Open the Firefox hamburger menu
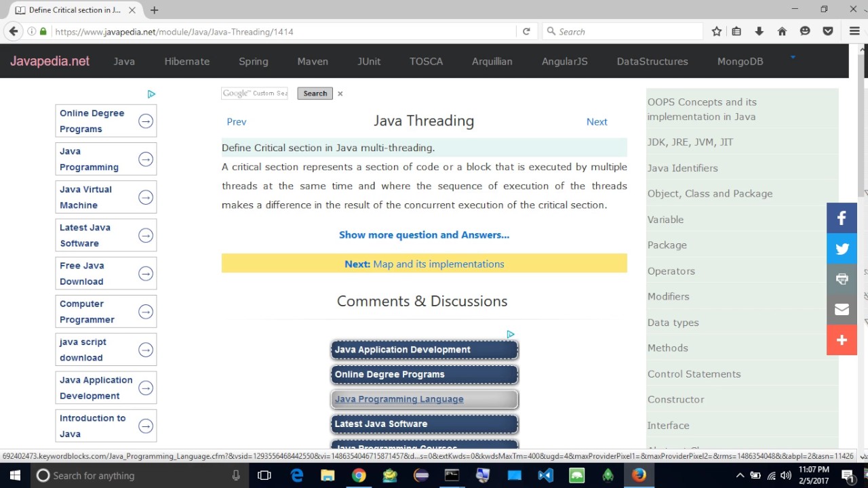This screenshot has height=488, width=868. (x=854, y=31)
